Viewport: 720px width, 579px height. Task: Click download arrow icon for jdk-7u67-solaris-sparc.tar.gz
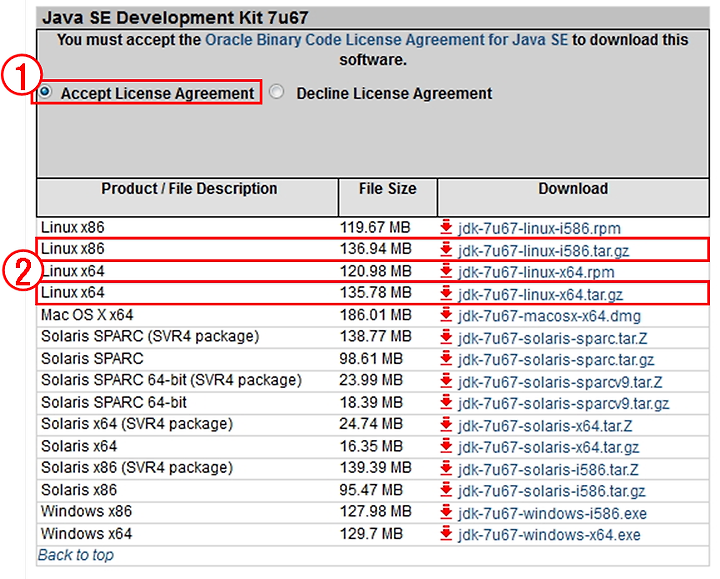[x=446, y=359]
